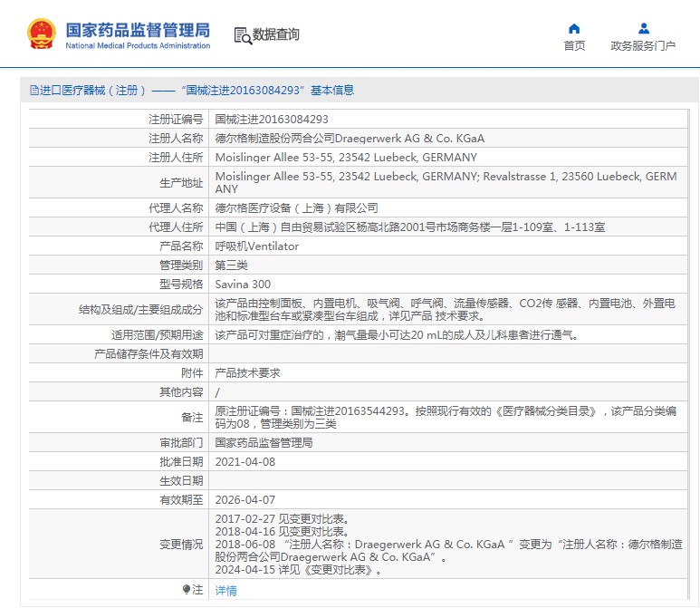Viewport: 700px width, 608px height.
Task: Click the 生产地址 label
Action: [x=181, y=183]
